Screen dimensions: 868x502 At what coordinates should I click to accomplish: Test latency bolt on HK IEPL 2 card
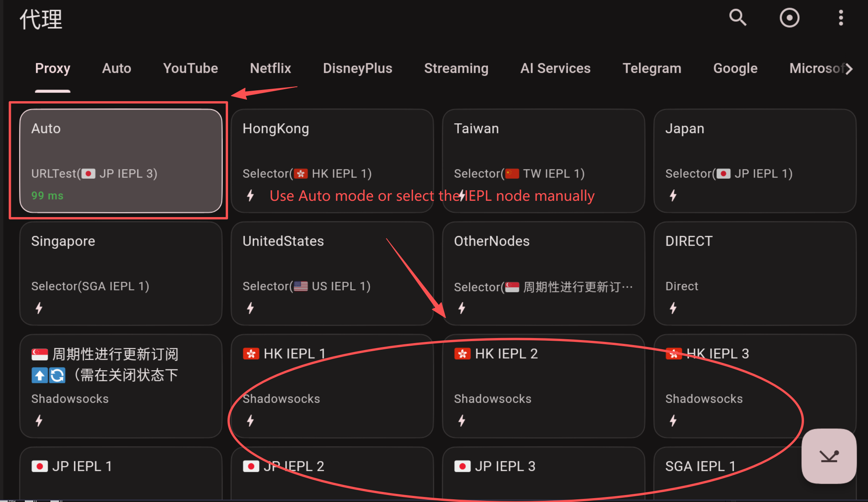pyautogui.click(x=462, y=421)
